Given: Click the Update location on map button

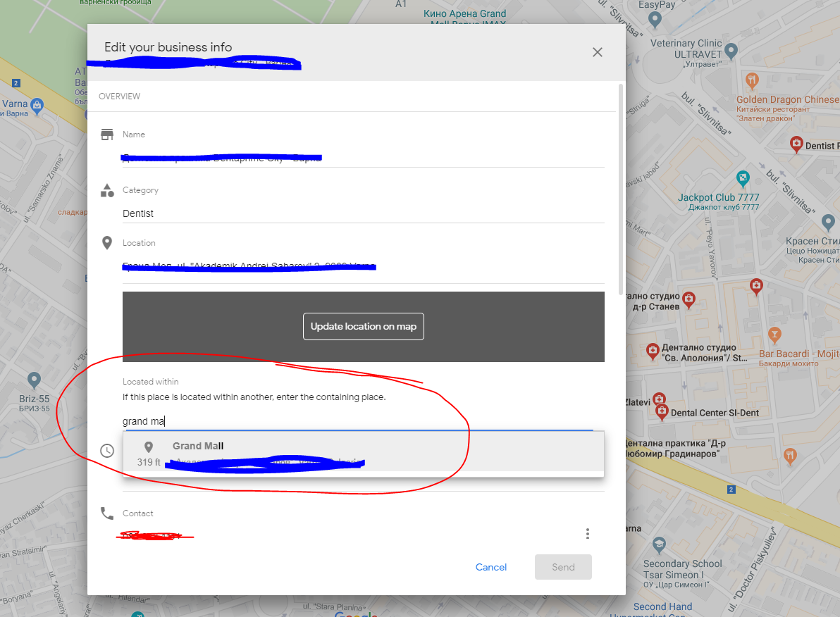Looking at the screenshot, I should point(363,326).
